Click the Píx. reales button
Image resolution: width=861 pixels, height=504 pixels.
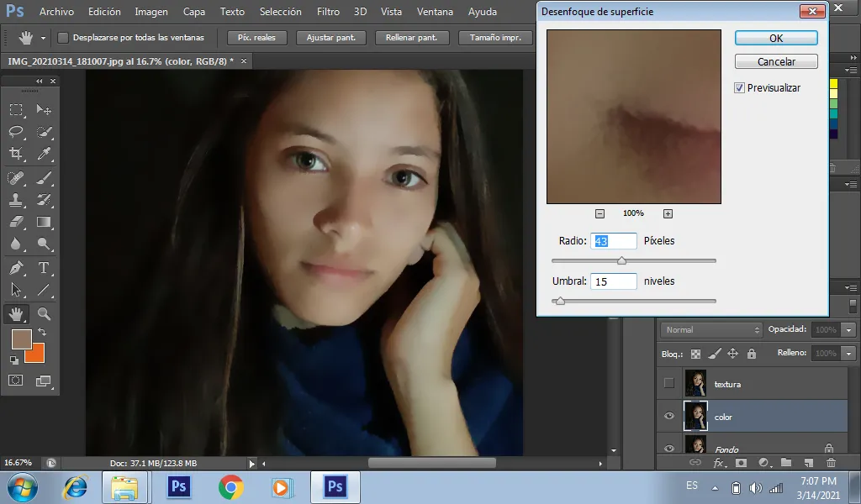click(256, 38)
